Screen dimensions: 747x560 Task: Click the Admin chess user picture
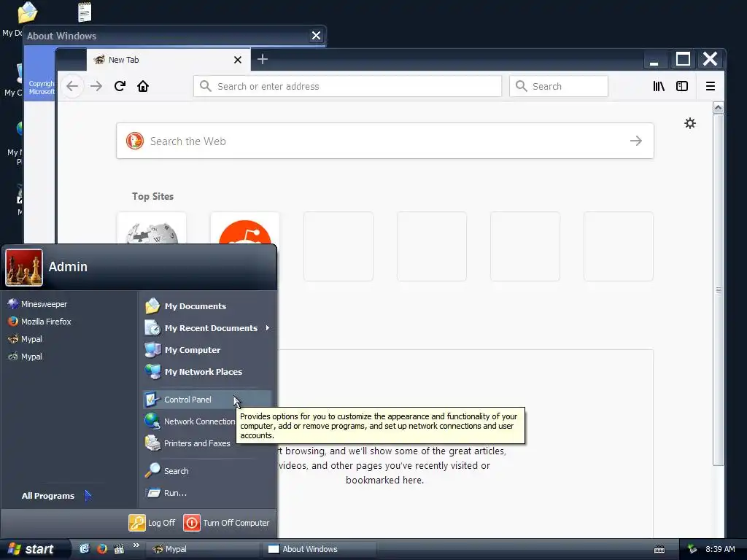point(24,268)
